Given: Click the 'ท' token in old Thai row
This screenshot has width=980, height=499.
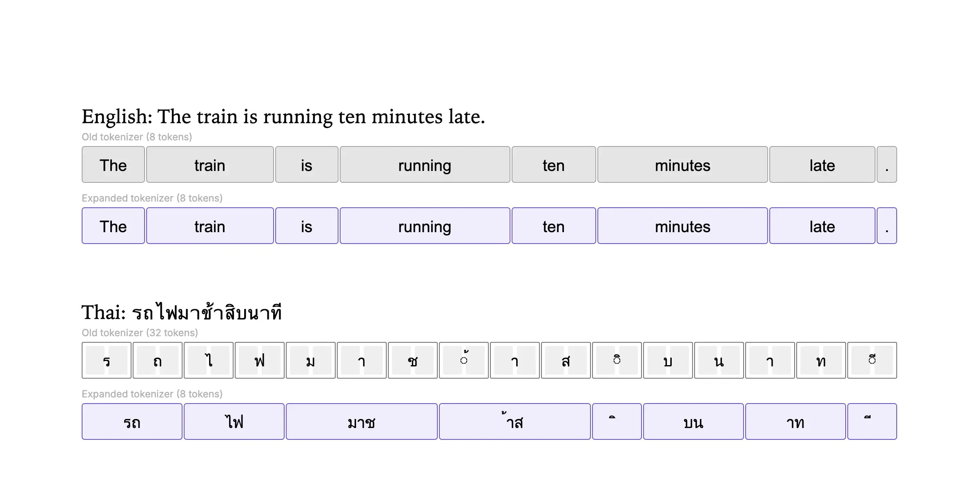Looking at the screenshot, I should pos(821,360).
